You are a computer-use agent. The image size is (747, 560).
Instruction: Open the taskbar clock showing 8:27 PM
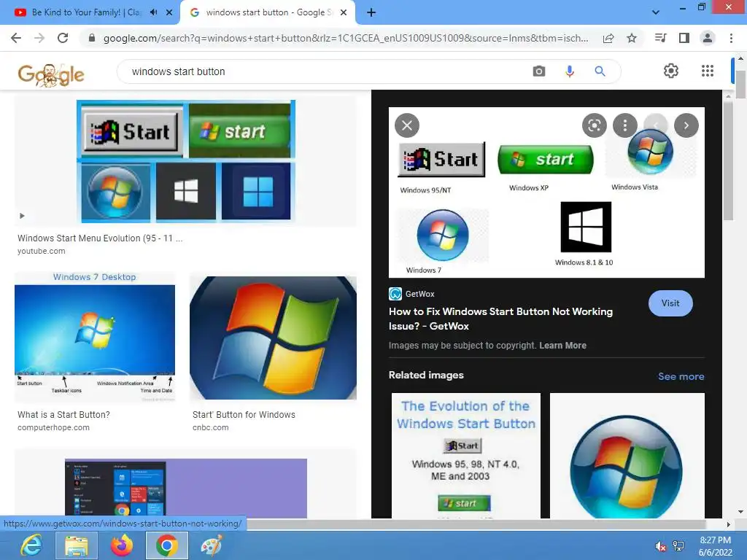[715, 546]
